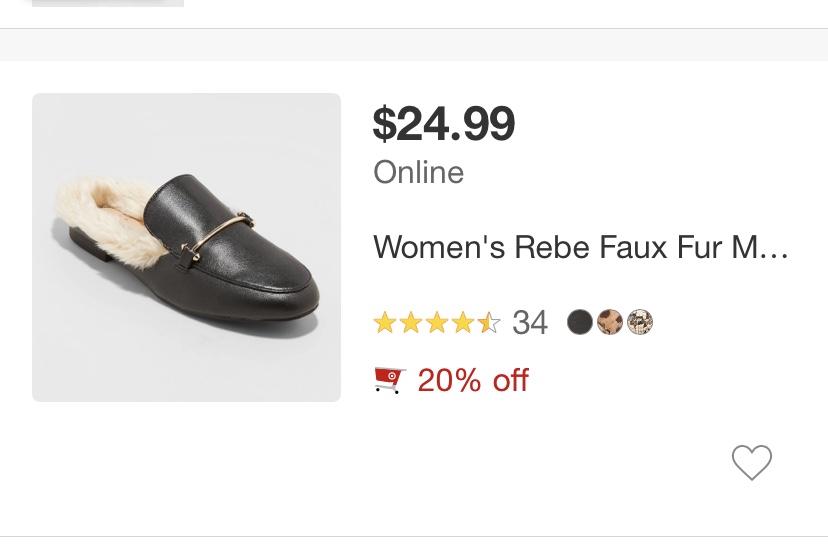
Task: Click the half-filled fifth rating star
Action: [489, 323]
